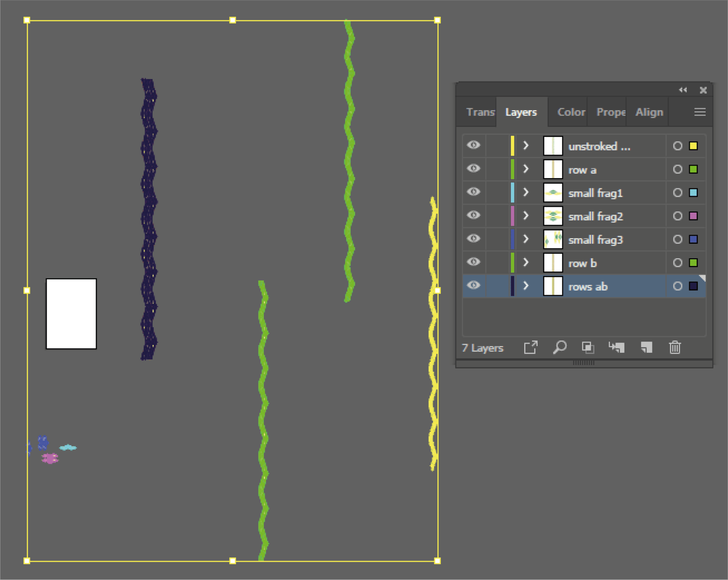The image size is (728, 580).
Task: Toggle visibility of rows ab layer
Action: click(x=474, y=285)
